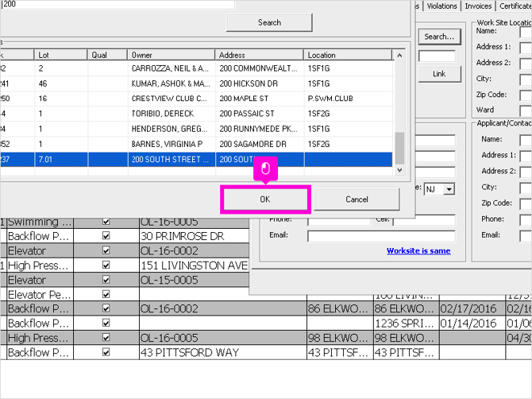
Task: Sort results by the Lot column header
Action: coord(60,55)
